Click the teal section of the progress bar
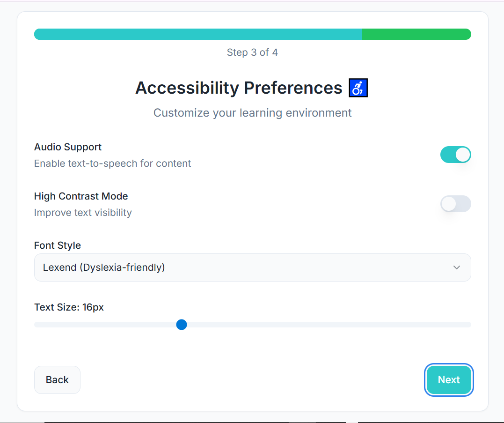This screenshot has width=504, height=423. pyautogui.click(x=198, y=34)
